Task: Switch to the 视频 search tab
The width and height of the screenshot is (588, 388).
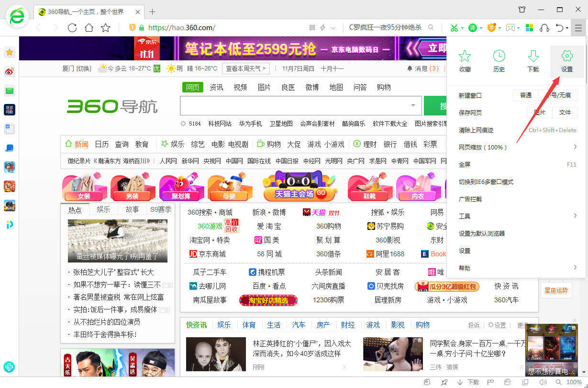Action: click(240, 87)
